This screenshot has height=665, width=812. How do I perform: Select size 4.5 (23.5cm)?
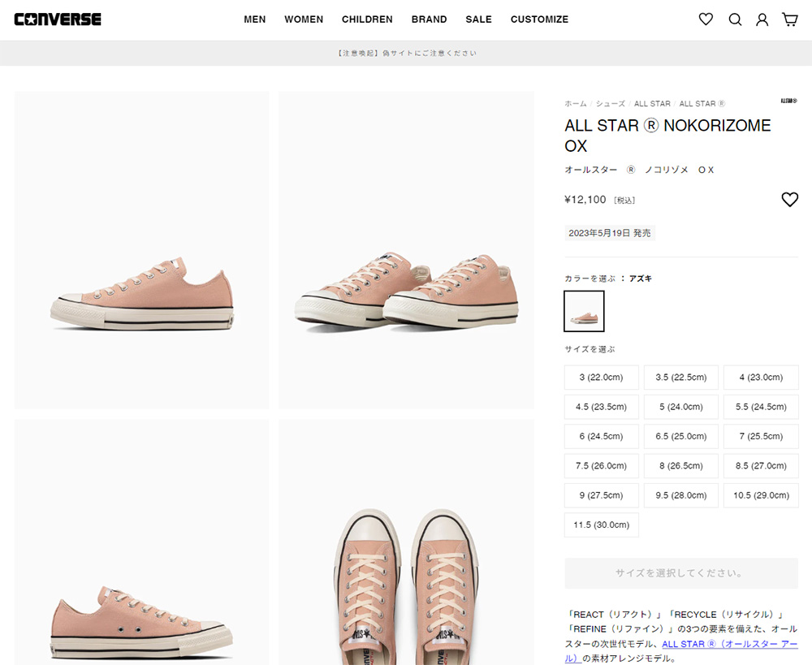(601, 407)
